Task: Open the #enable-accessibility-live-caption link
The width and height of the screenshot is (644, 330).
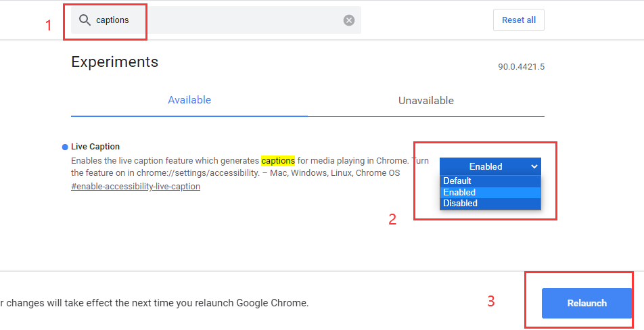Action: tap(135, 187)
